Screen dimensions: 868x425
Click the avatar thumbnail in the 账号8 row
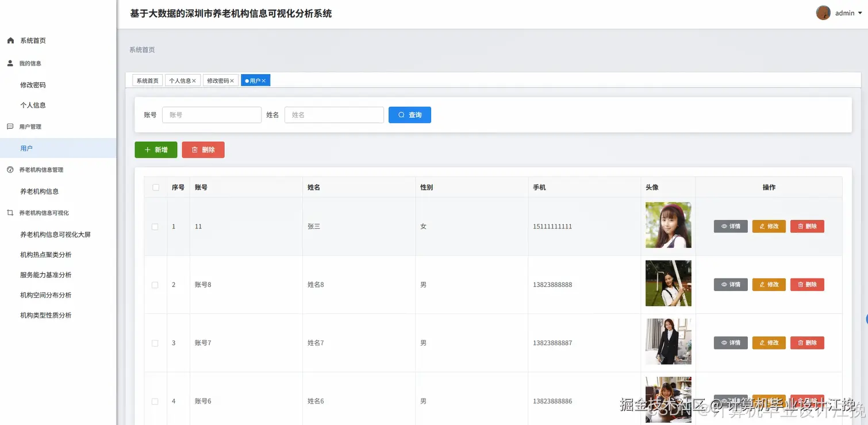click(668, 283)
